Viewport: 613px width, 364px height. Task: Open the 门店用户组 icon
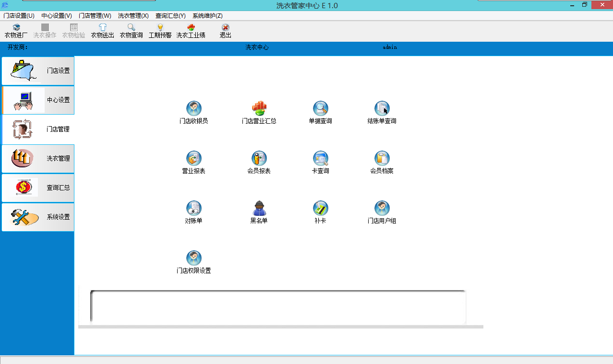tap(382, 208)
